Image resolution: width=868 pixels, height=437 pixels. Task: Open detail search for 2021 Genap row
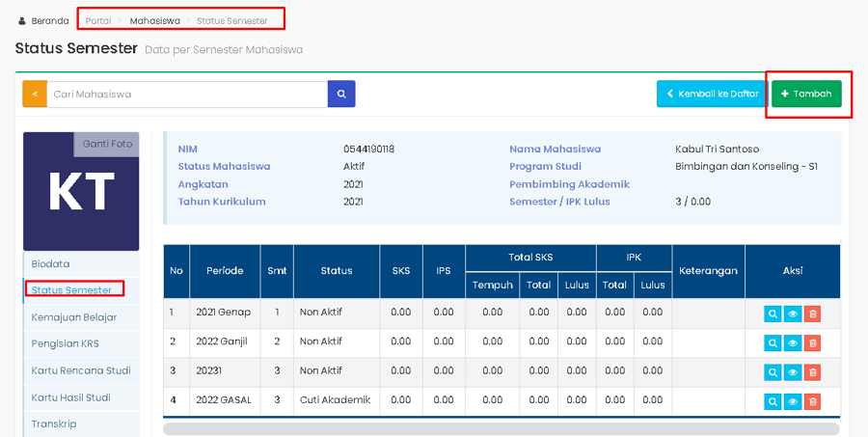(773, 314)
